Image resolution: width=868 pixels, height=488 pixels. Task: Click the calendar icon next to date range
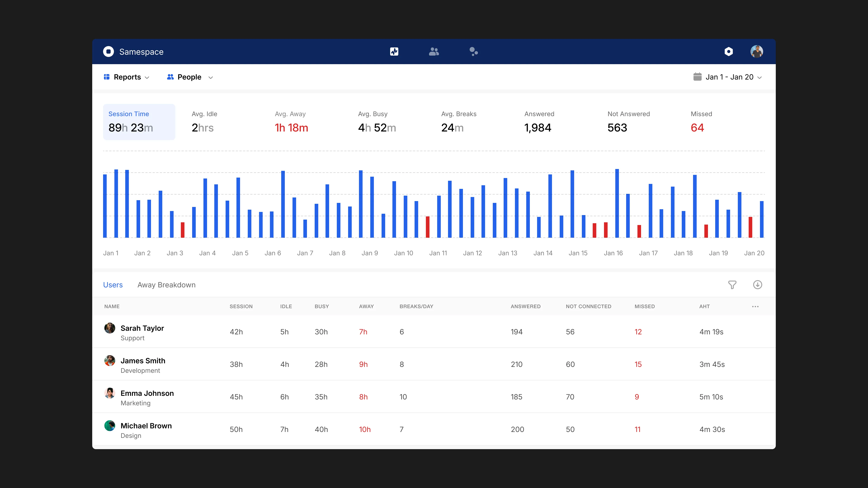(698, 77)
